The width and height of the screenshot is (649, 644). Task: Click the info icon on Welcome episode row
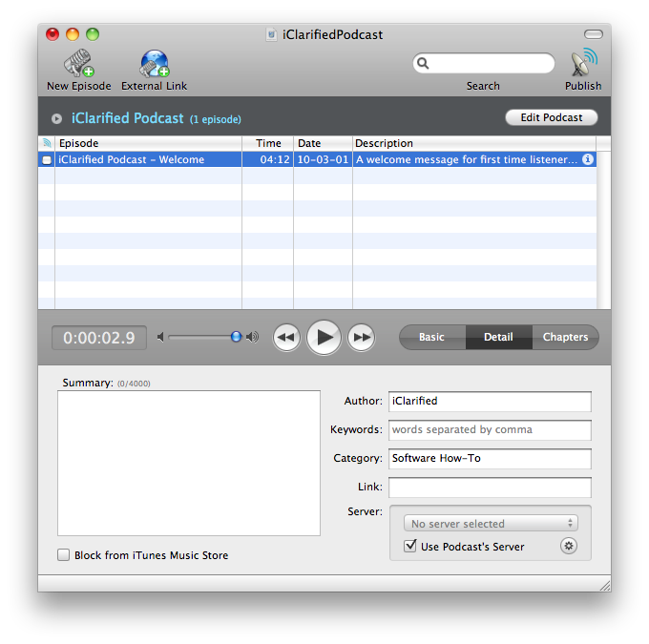(x=587, y=159)
